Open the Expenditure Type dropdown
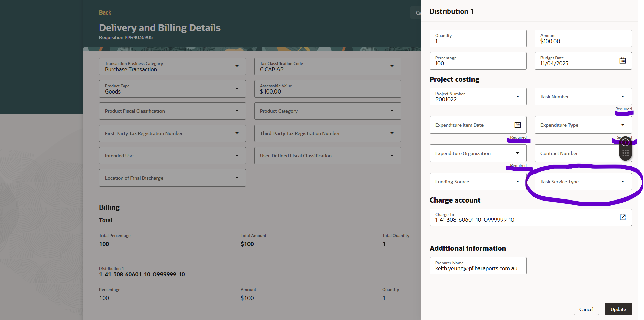Image resolution: width=644 pixels, height=320 pixels. tap(622, 125)
